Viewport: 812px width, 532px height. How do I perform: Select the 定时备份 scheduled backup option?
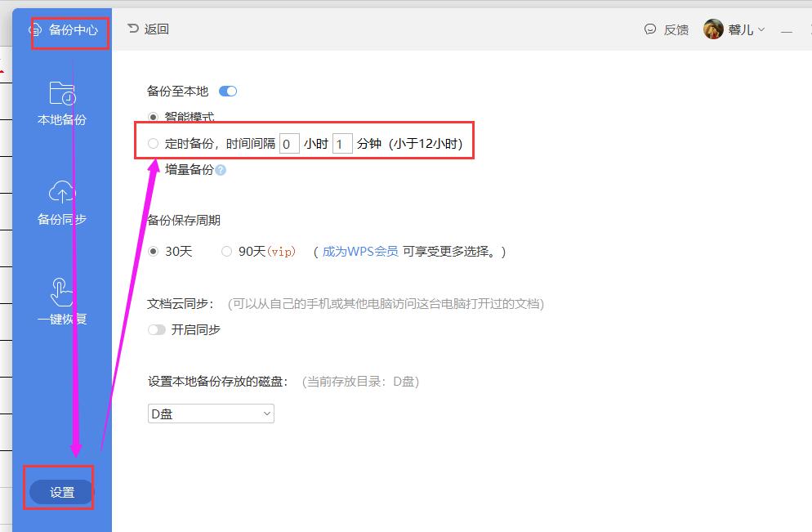(152, 142)
